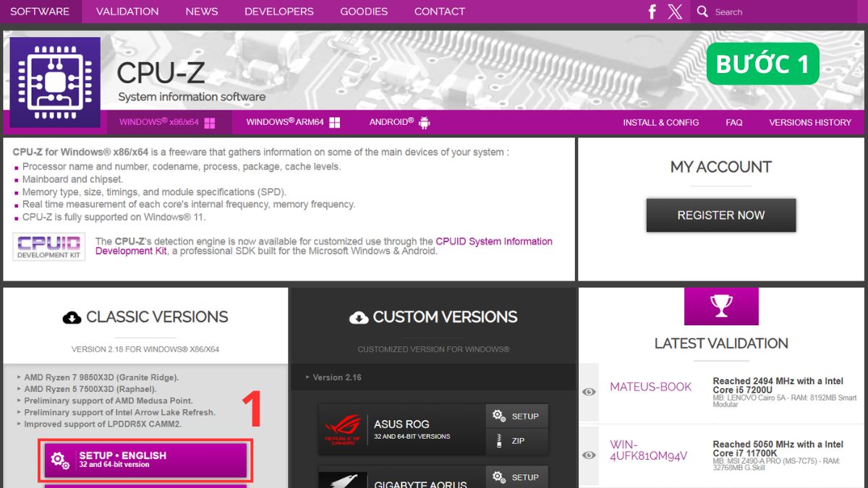Click the LATEST VALIDATION heading

721,343
